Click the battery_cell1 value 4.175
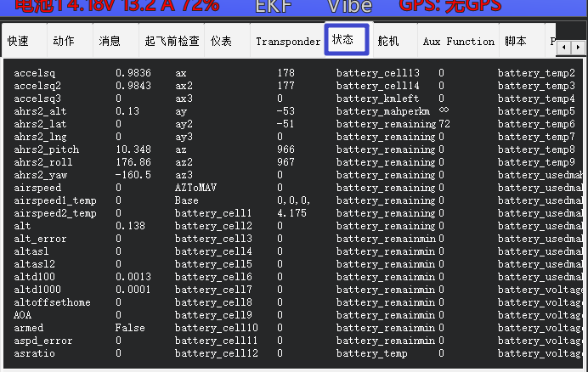Screen dimensions: 588x372 click(x=291, y=213)
